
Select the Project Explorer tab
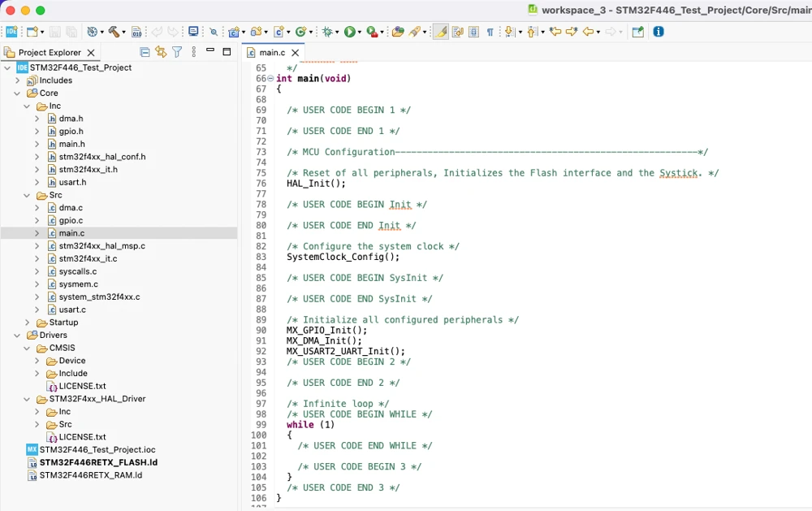pyautogui.click(x=50, y=52)
